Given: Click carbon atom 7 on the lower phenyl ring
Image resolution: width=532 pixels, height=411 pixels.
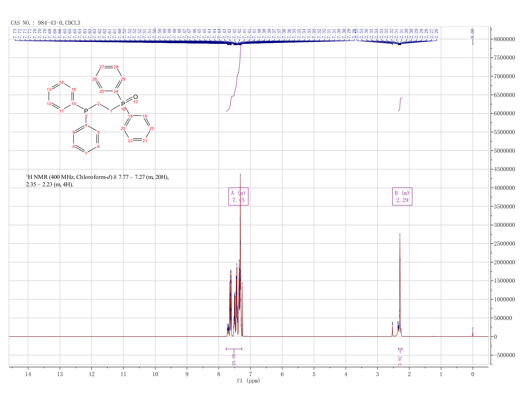Looking at the screenshot, I should tap(86, 154).
